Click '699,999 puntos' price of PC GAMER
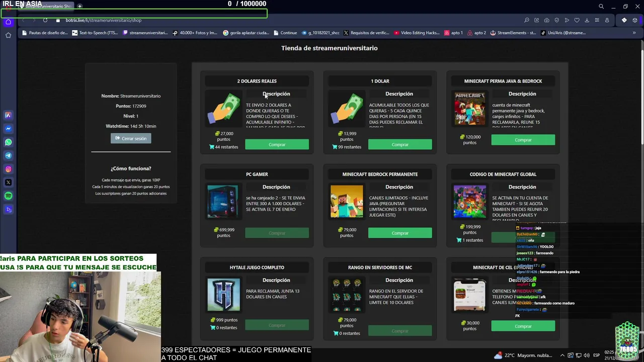644x362 pixels. click(224, 232)
